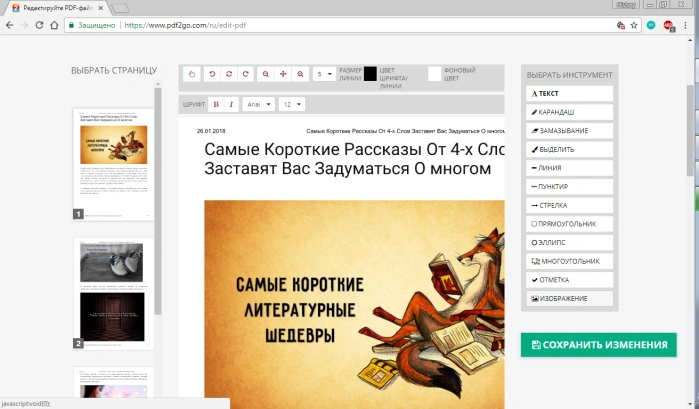Close the Редактируйте PDF tab
This screenshot has height=409, width=699.
[101, 8]
